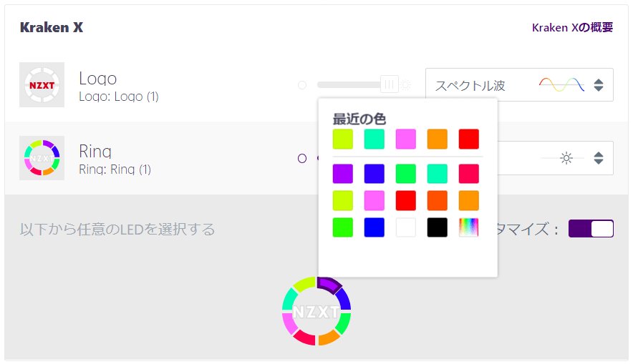Click the Ring color circle indicator
This screenshot has height=364, width=633.
302,159
